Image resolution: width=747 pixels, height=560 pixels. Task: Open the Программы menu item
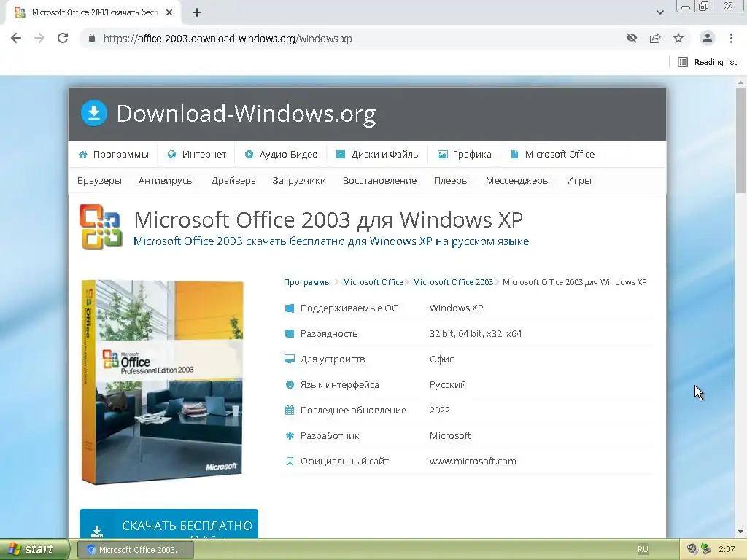pyautogui.click(x=113, y=155)
